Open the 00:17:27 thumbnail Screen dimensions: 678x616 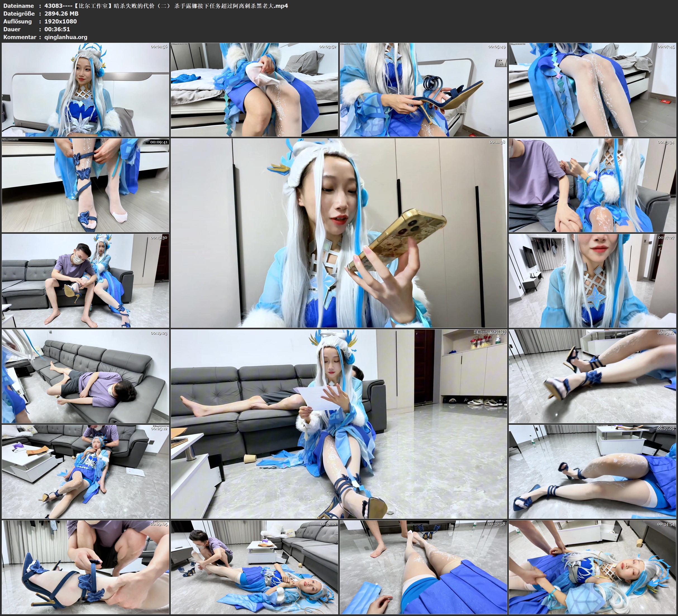click(592, 281)
